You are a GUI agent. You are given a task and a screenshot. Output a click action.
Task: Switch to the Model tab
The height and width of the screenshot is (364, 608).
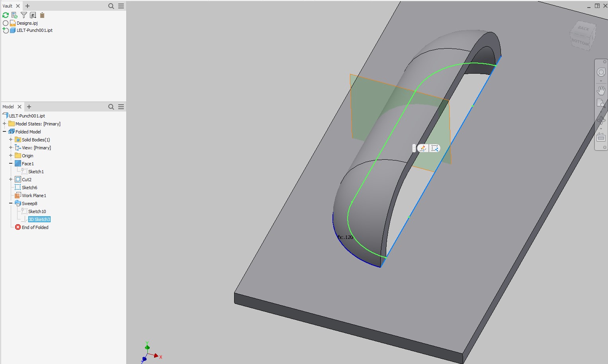7,106
